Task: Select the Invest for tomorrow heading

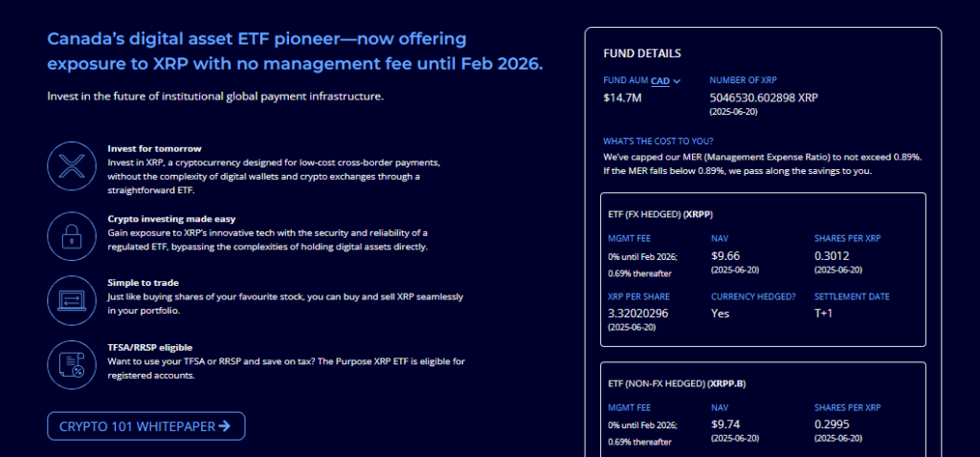Action: click(x=154, y=148)
